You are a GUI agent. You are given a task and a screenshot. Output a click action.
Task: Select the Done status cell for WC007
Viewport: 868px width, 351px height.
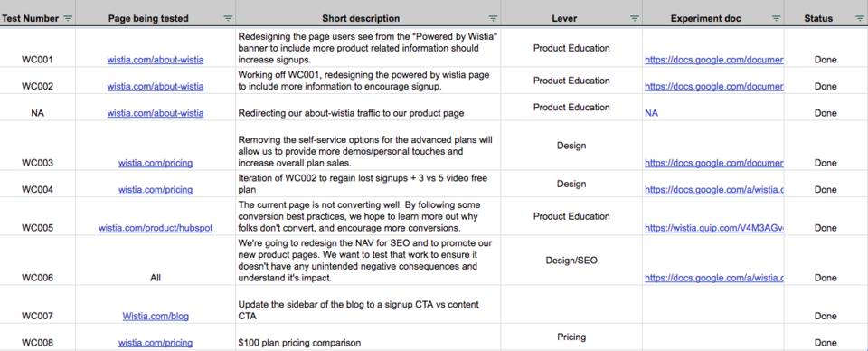826,305
